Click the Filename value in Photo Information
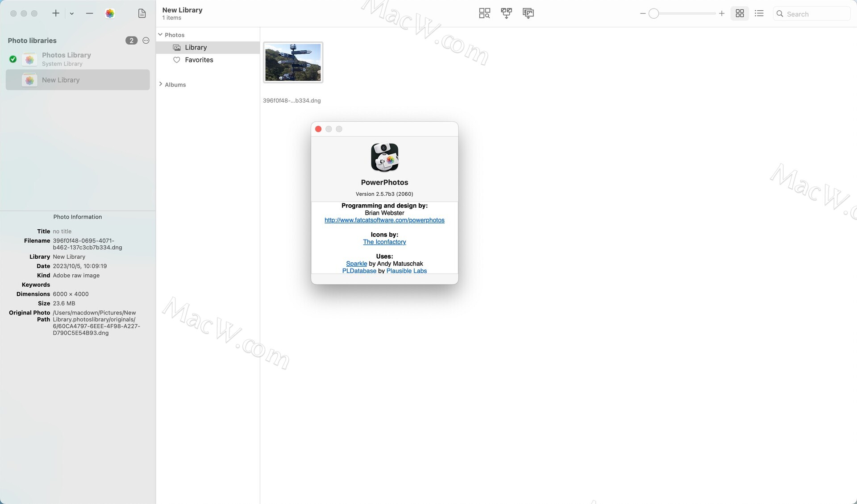This screenshot has height=504, width=857. [87, 244]
